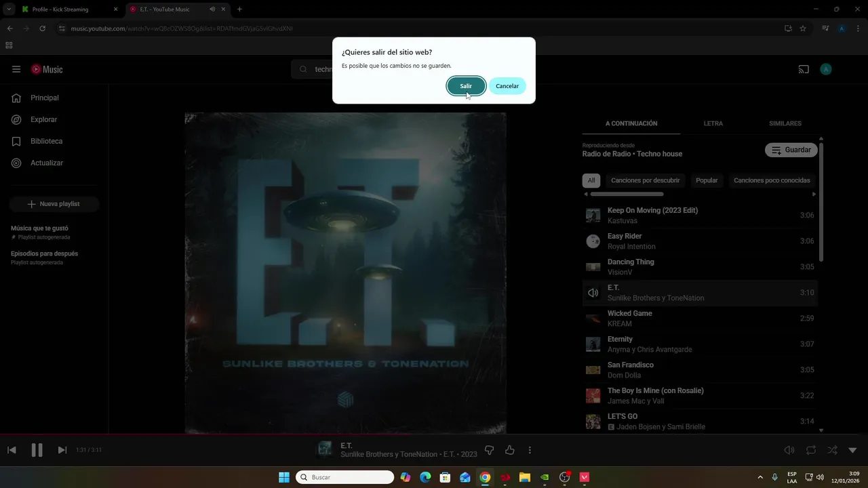Click the taskbar Buscar search box
This screenshot has height=488, width=868.
click(345, 477)
